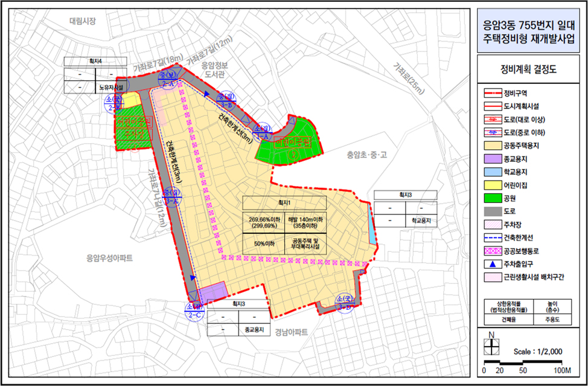Select the 소(국) 3-D road marker circle
Viewport: 588px width, 386px height.
345,304
